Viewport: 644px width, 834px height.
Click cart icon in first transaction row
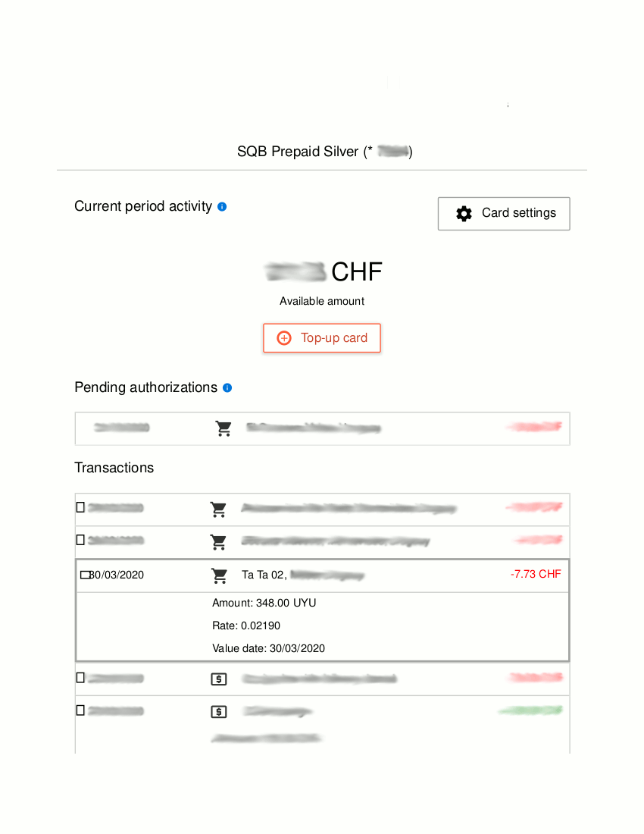218,509
